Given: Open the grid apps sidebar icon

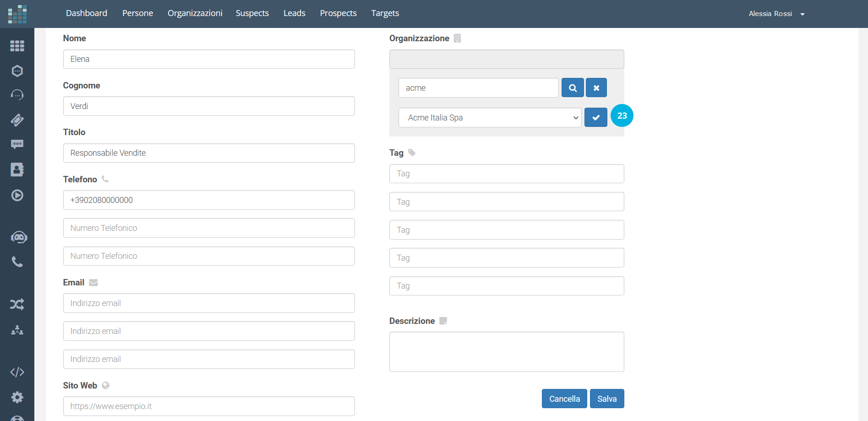Looking at the screenshot, I should (17, 46).
